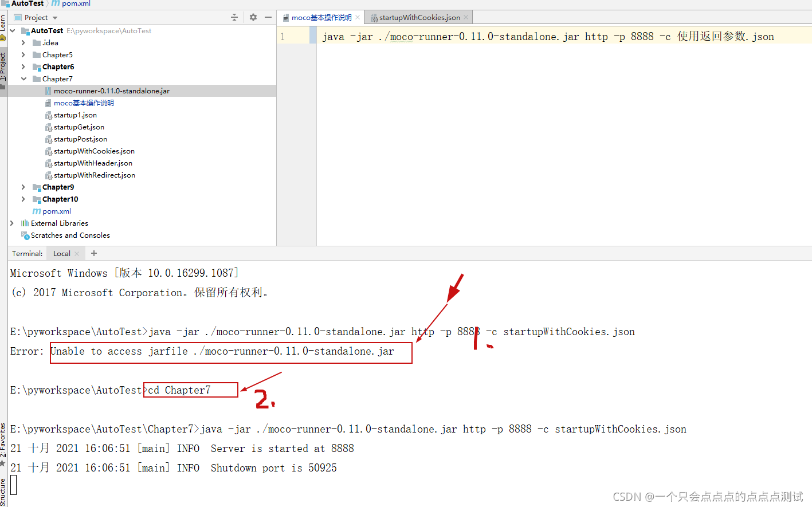Select startupWithRedirect.json in project tree

point(95,175)
